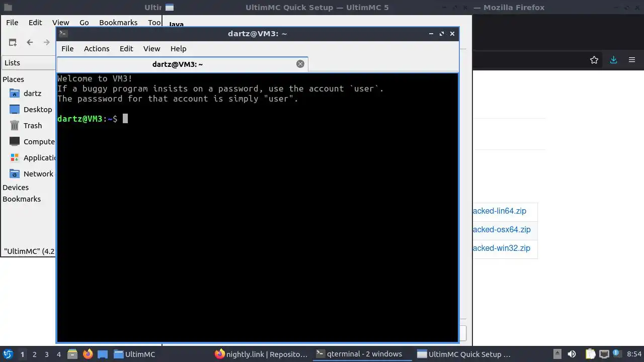Open the terminal's Edit menu
Viewport: 644px width, 362px height.
tap(126, 49)
